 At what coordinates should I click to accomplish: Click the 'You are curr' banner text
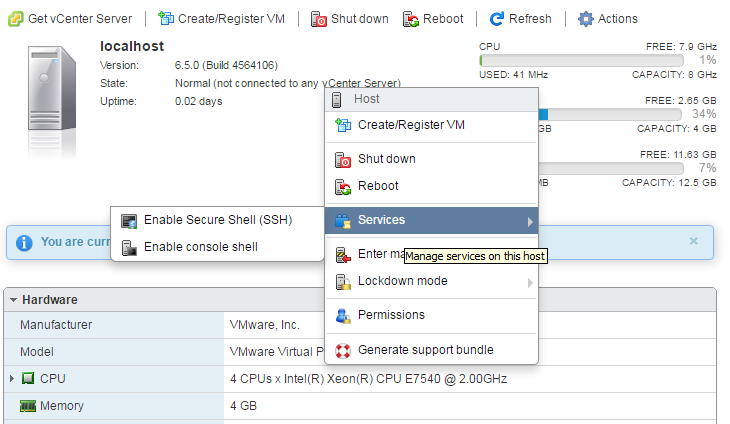coord(75,242)
